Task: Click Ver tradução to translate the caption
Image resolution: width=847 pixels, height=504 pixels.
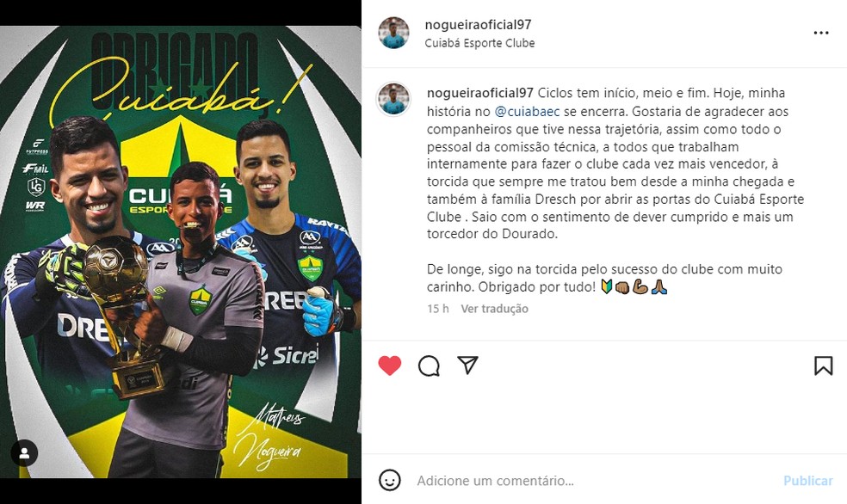Action: [494, 309]
